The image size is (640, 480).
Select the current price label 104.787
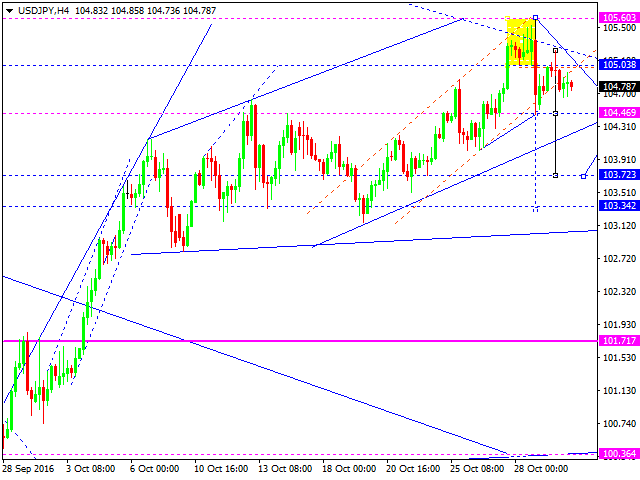619,87
